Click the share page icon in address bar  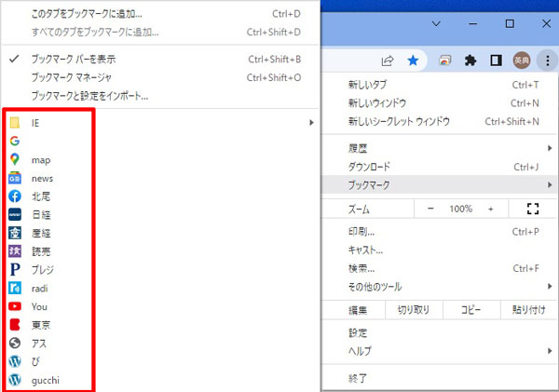tap(388, 61)
